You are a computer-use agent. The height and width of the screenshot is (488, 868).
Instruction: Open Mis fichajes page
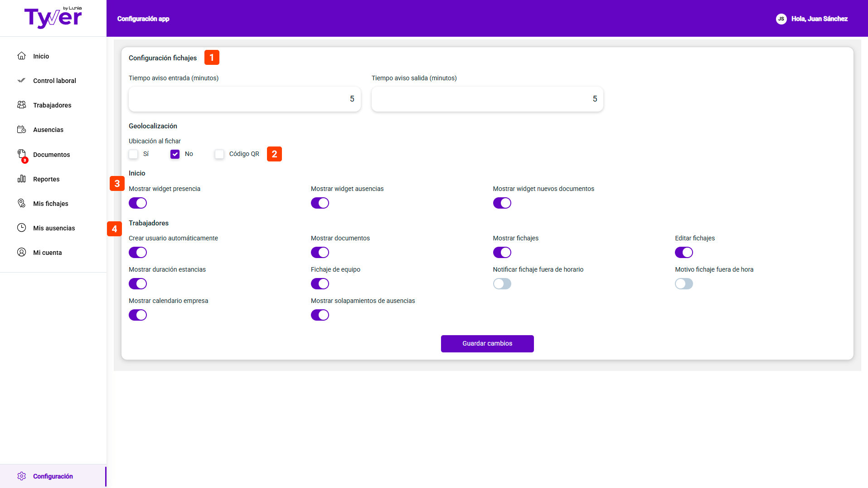(x=53, y=204)
